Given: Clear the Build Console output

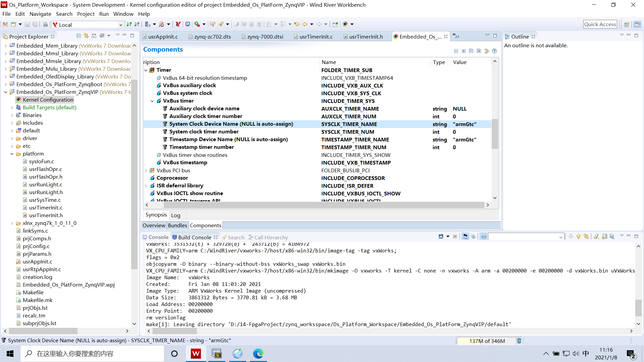Looking at the screenshot, I should pyautogui.click(x=596, y=236).
